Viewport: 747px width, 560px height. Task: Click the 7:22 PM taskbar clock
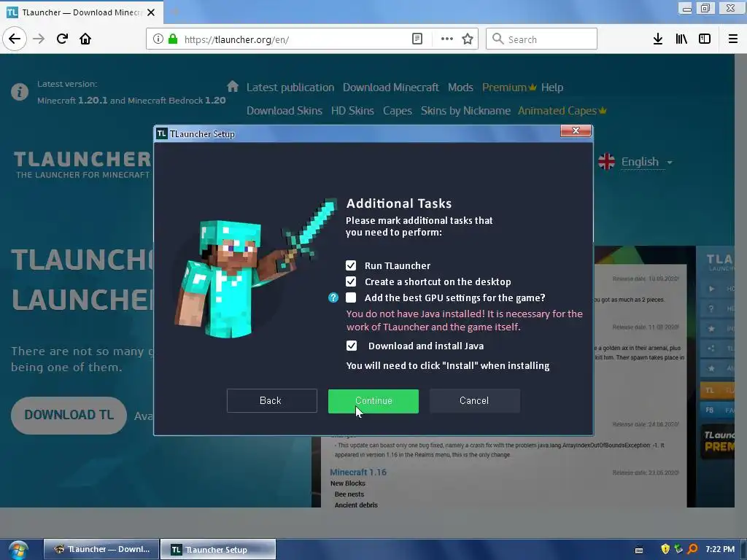click(x=720, y=549)
